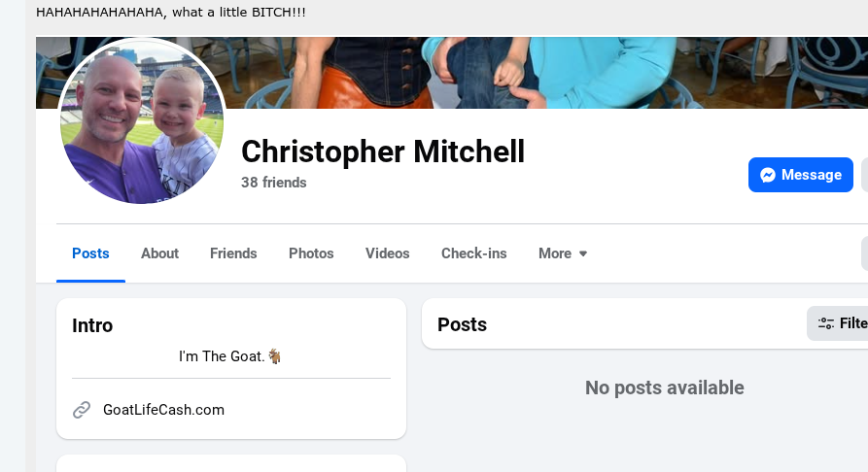Screen dimensions: 868x472
Task: Click the Messenger icon in Message button
Action: point(768,175)
